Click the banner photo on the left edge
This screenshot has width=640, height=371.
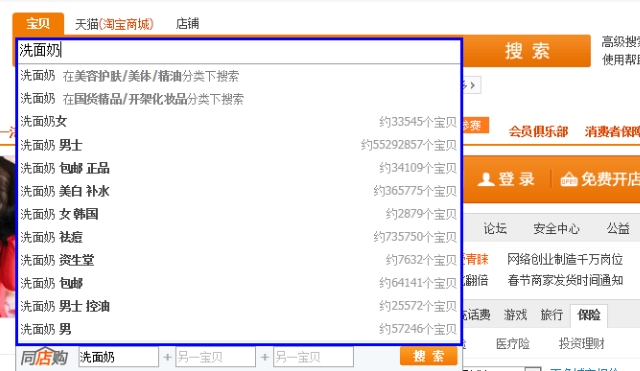pyautogui.click(x=7, y=237)
